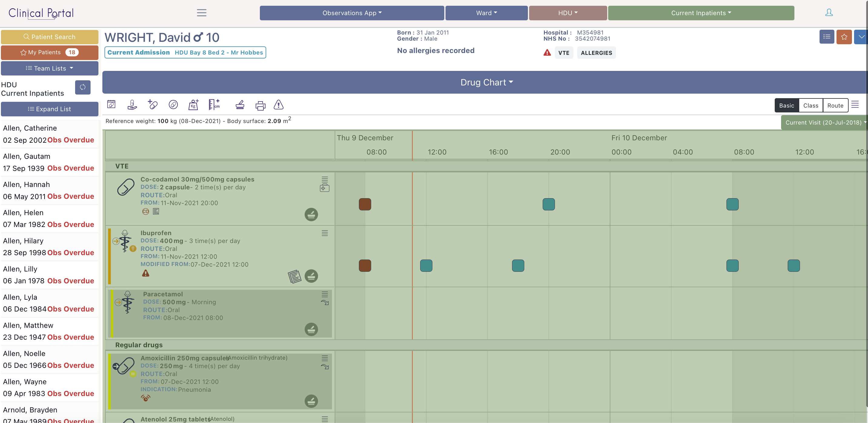868x423 pixels.
Task: Open the Current Inpatients menu
Action: pos(701,13)
